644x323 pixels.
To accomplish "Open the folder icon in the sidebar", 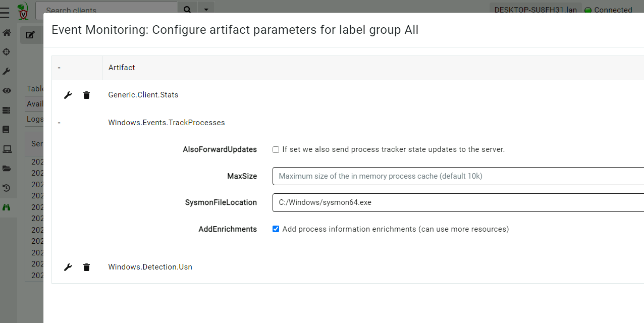I will 7,169.
